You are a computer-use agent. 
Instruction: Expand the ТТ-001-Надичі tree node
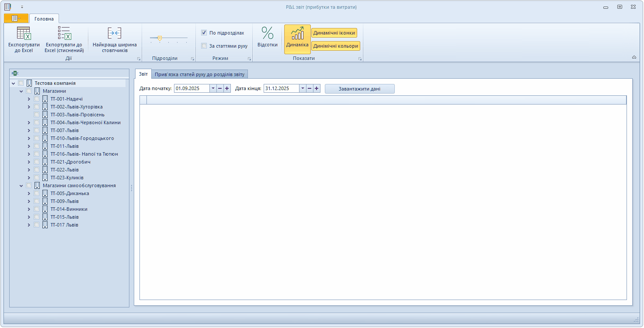click(29, 99)
